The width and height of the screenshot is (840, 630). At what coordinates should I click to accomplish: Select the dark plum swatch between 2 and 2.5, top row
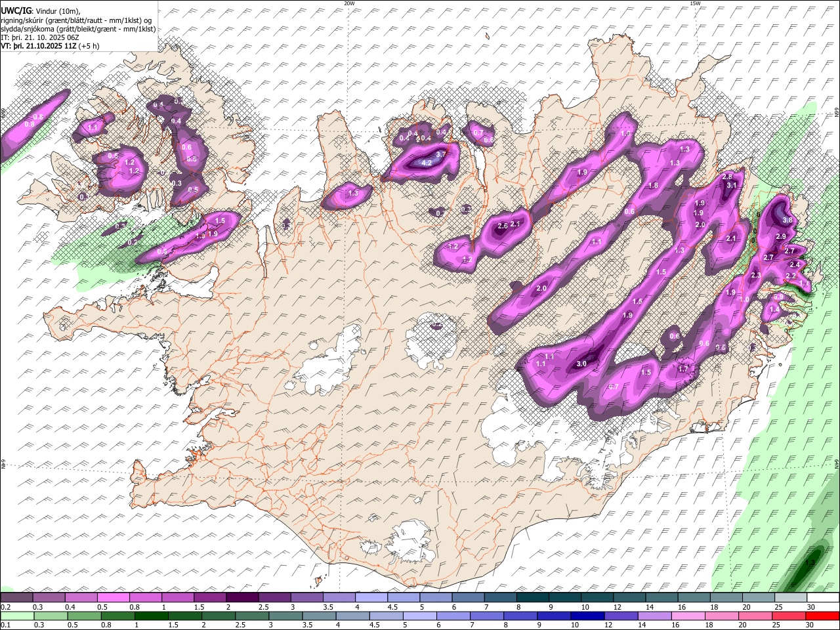[x=242, y=598]
